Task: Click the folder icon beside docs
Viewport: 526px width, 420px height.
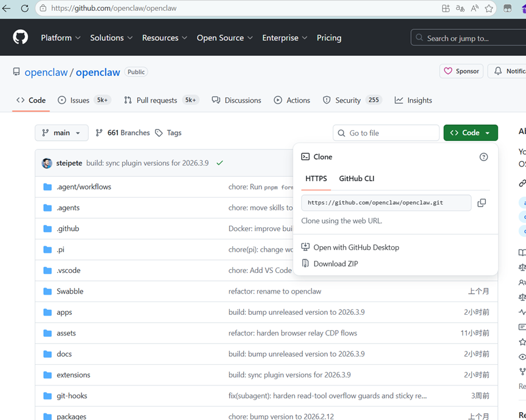Action: click(x=47, y=354)
